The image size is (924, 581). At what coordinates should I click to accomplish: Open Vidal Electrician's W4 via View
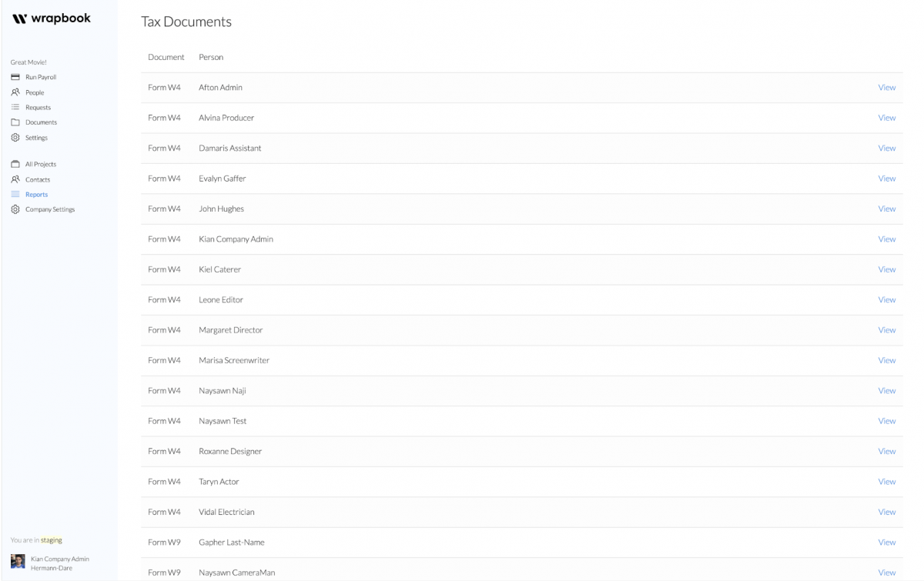point(887,512)
